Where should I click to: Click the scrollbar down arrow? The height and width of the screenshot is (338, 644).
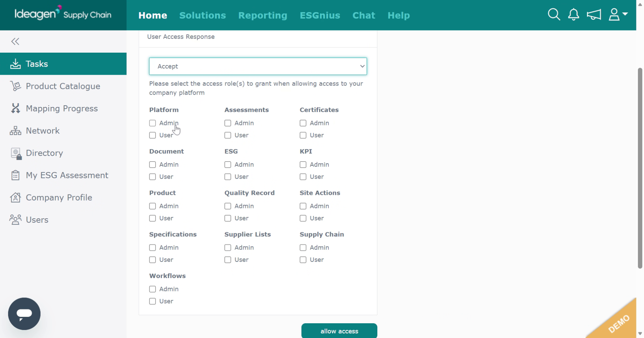[x=640, y=334]
